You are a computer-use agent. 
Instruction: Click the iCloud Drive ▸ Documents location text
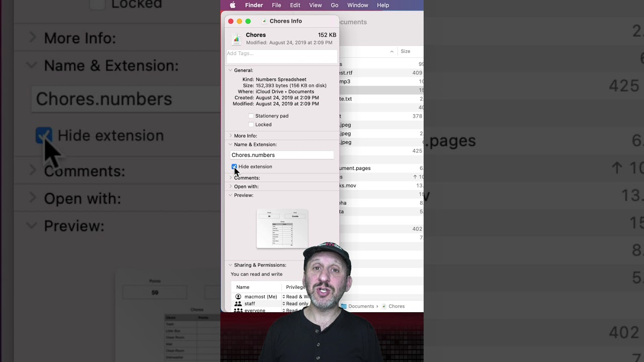pyautogui.click(x=285, y=92)
